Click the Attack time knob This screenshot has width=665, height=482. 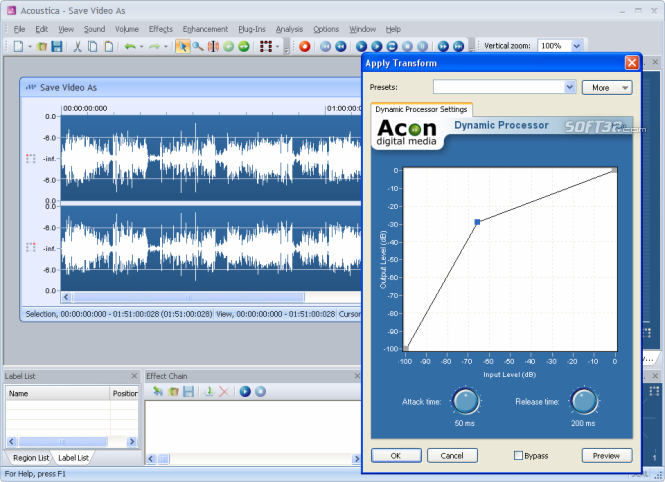(466, 401)
